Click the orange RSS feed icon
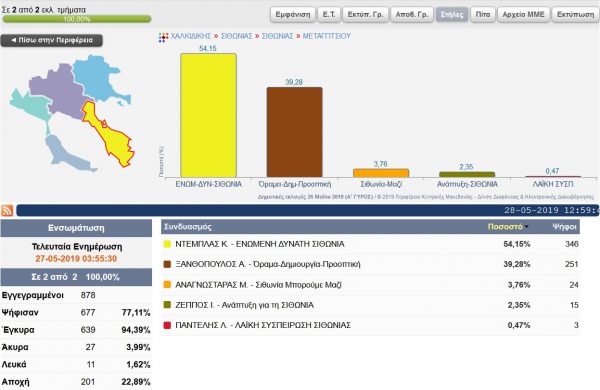Image resolution: width=600 pixels, height=390 pixels. [7, 211]
